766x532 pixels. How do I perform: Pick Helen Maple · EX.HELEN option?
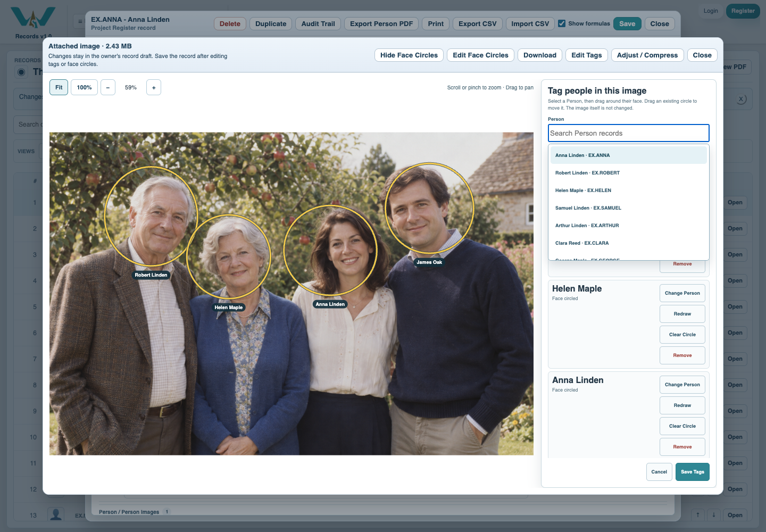tap(629, 190)
